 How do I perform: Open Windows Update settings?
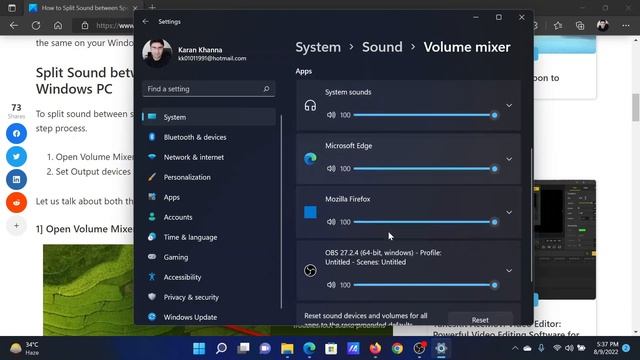coord(209,317)
